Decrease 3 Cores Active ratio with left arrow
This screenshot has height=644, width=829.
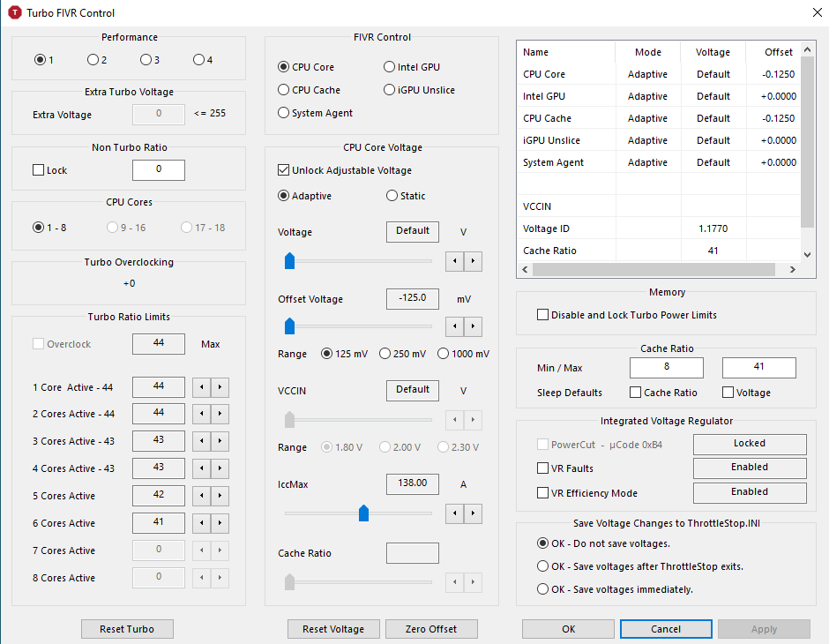[x=201, y=441]
